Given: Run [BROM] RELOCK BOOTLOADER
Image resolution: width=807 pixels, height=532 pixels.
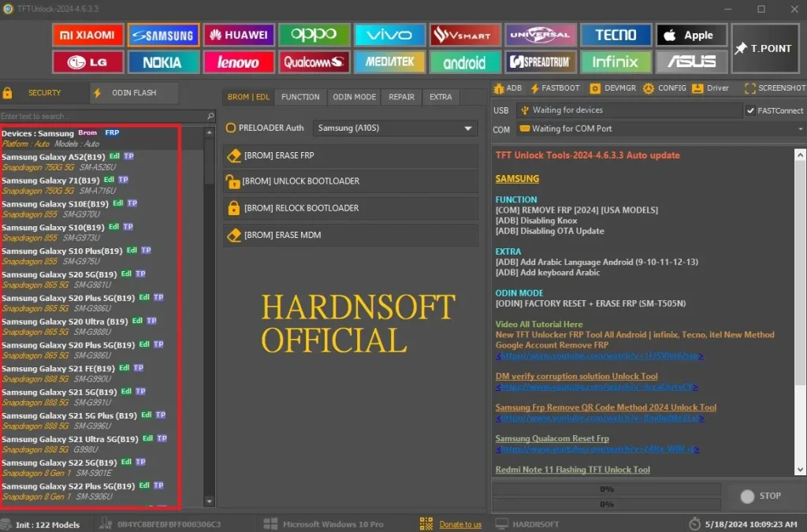Looking at the screenshot, I should 351,208.
